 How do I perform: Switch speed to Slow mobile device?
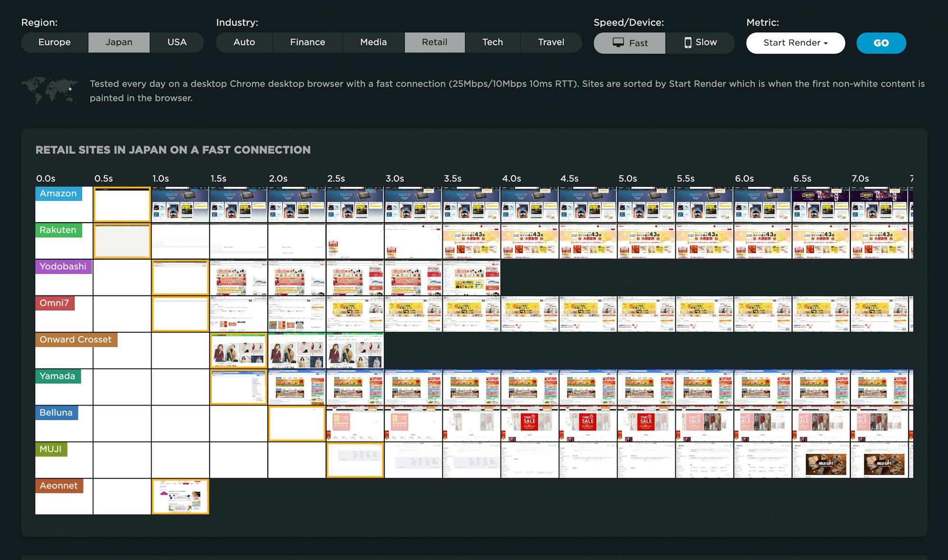[700, 43]
